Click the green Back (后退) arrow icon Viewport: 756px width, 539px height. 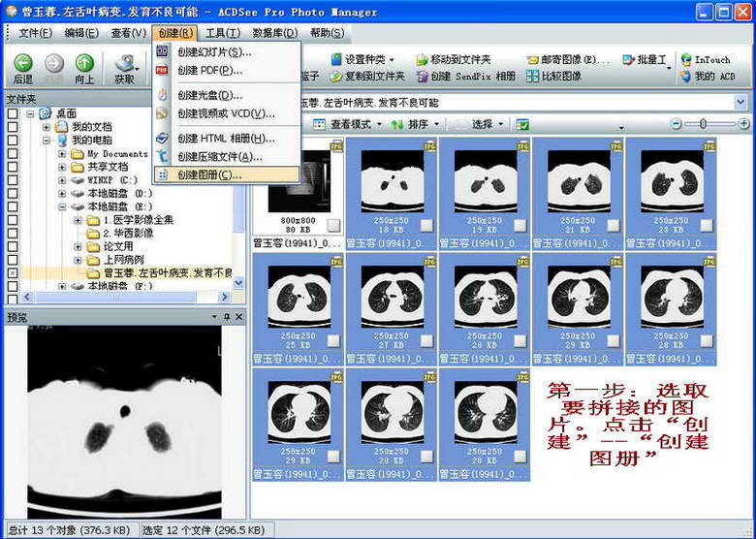22,63
